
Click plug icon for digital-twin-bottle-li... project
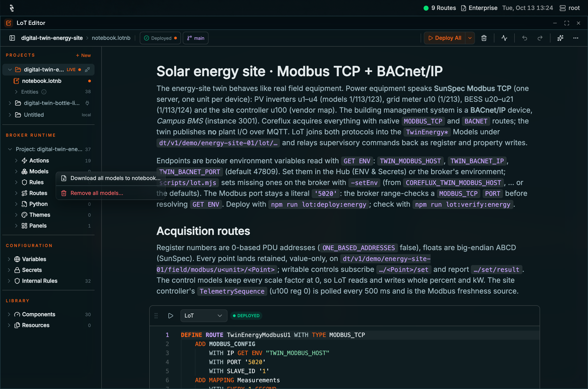[x=87, y=103]
